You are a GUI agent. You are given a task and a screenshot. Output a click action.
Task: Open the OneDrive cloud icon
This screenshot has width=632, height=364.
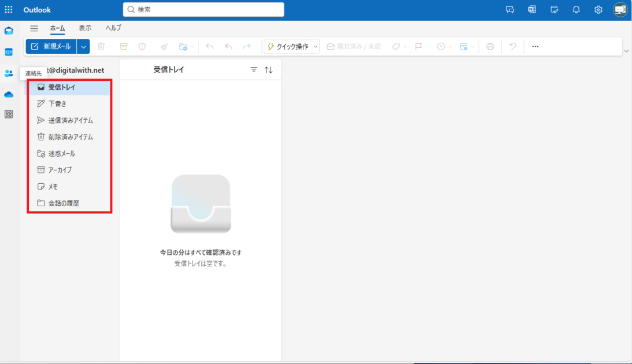[x=9, y=94]
